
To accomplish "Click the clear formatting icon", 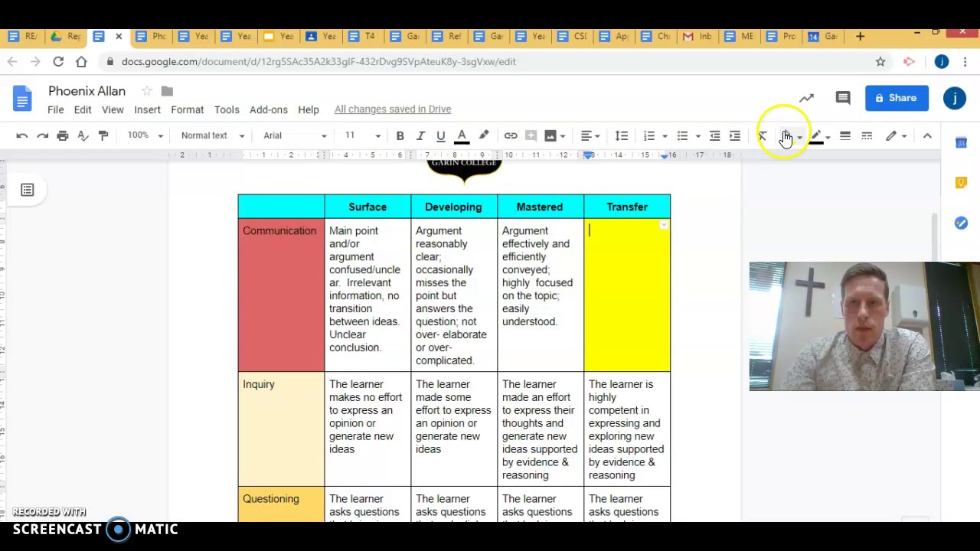I will coord(763,135).
